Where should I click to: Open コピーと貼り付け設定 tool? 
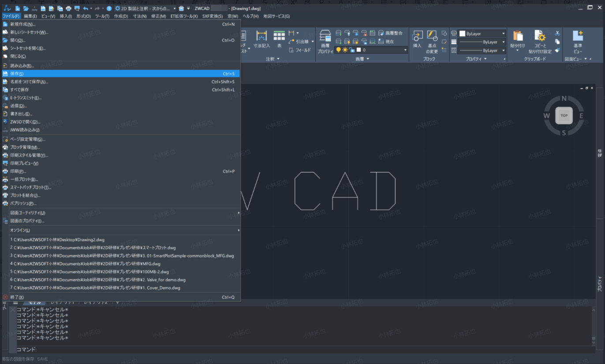(540, 42)
